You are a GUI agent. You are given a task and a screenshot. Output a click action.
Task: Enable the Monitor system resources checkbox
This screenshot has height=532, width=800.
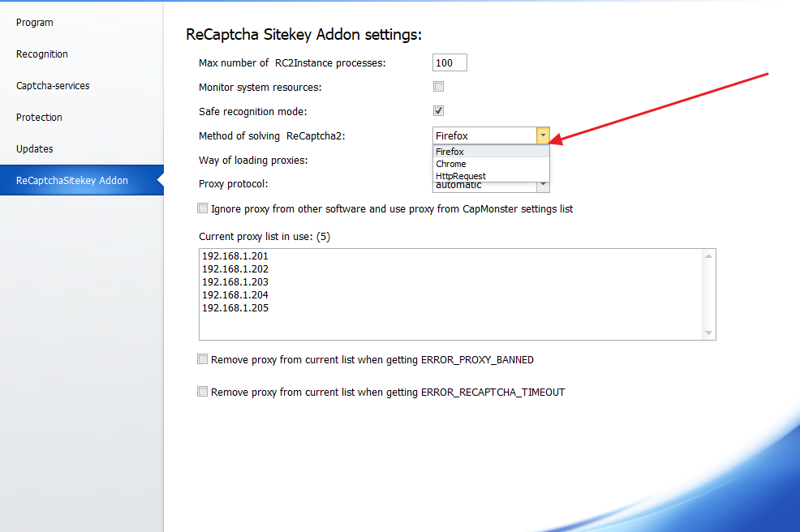439,87
